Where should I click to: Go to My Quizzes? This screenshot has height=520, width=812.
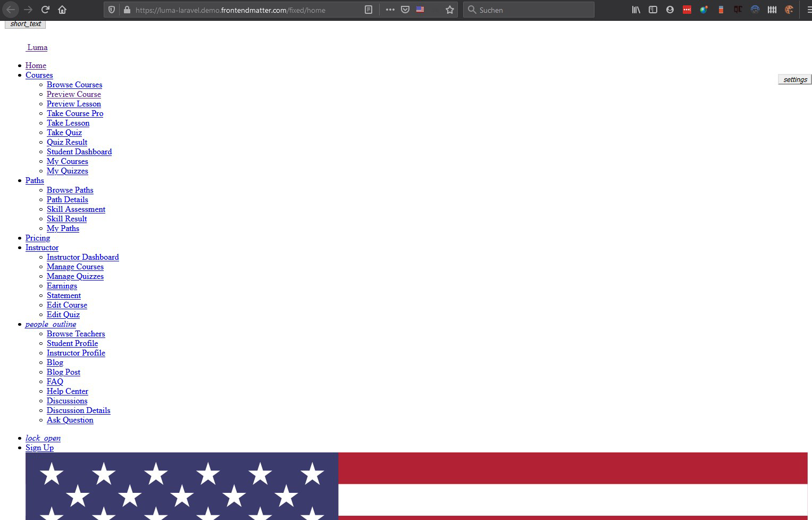68,171
